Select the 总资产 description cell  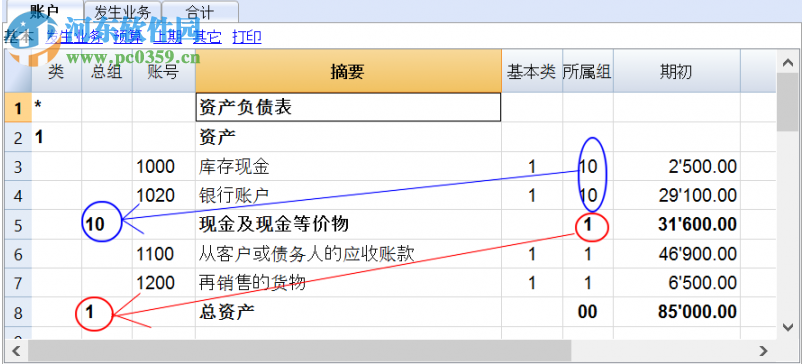(x=348, y=312)
